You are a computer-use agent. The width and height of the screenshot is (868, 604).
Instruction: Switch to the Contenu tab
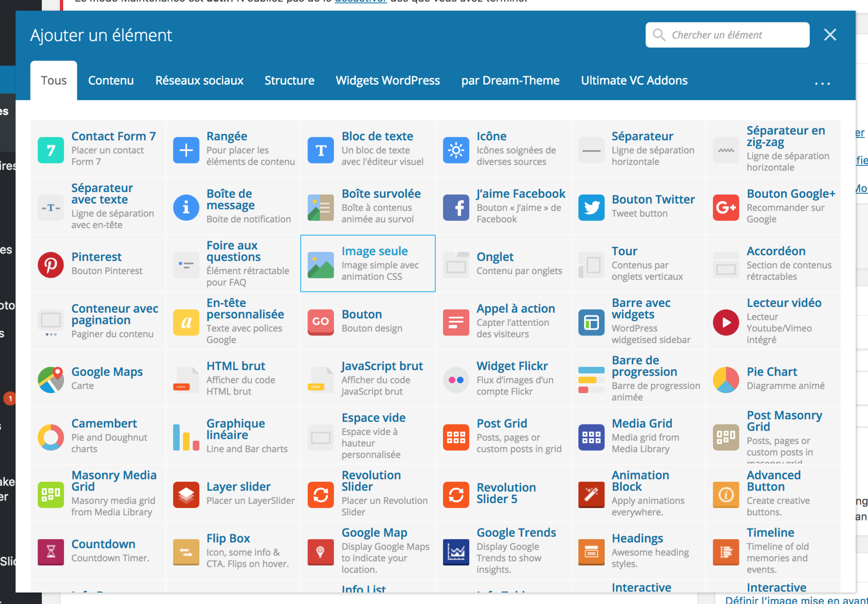click(x=111, y=81)
